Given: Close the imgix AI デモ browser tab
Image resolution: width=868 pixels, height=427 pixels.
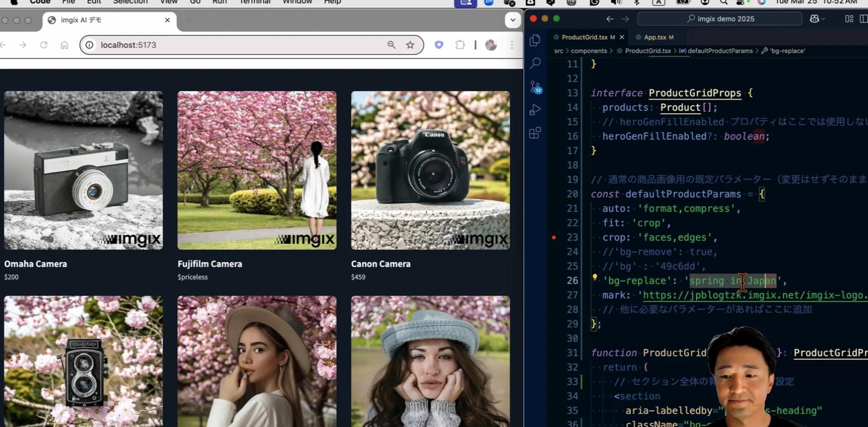Looking at the screenshot, I should click(x=167, y=20).
